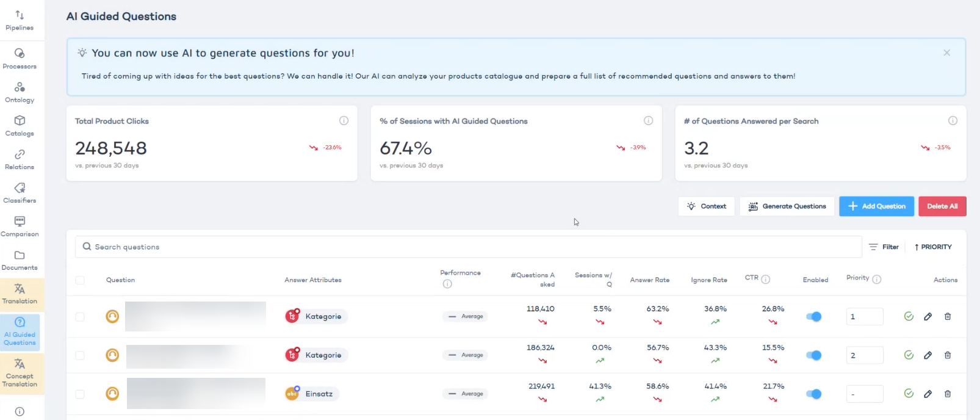Tick the checkbox of the second question row
The width and height of the screenshot is (980, 420).
[80, 355]
